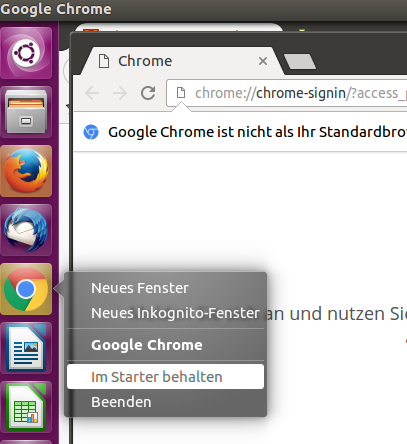Open LibreOffice Writer from the launcher
Viewport: 407px width, 444px height.
pos(26,348)
